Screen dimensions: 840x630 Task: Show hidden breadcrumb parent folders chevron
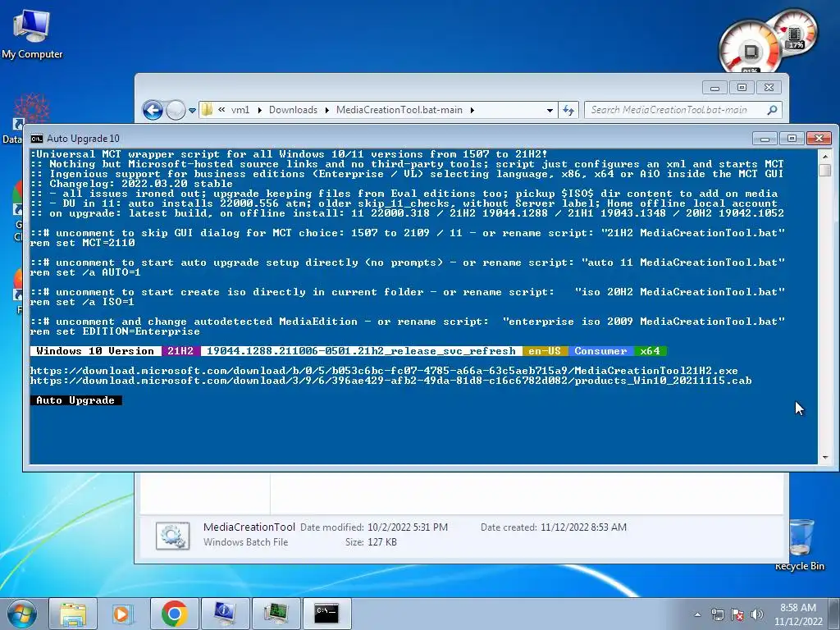click(x=221, y=110)
